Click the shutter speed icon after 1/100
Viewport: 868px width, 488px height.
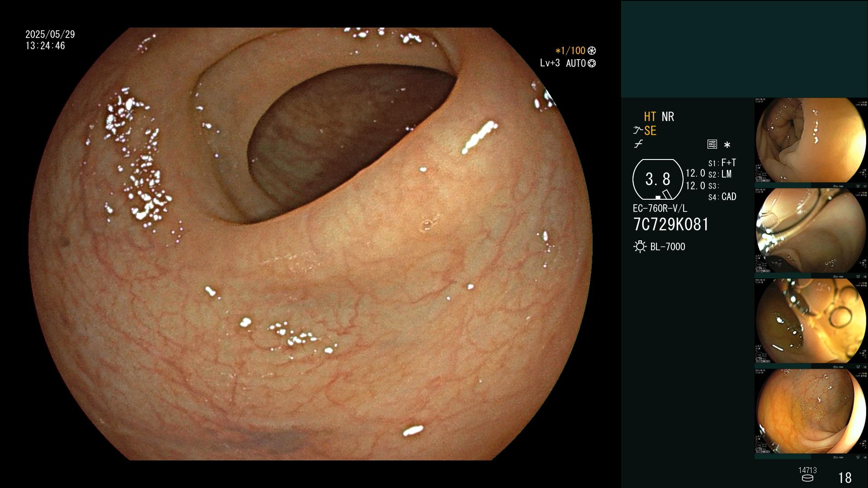592,51
